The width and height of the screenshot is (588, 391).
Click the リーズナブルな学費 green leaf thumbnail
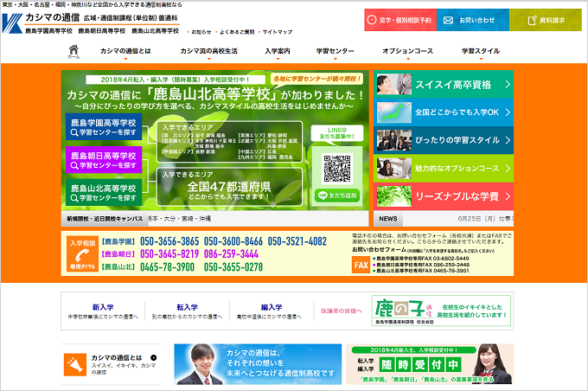pos(394,196)
